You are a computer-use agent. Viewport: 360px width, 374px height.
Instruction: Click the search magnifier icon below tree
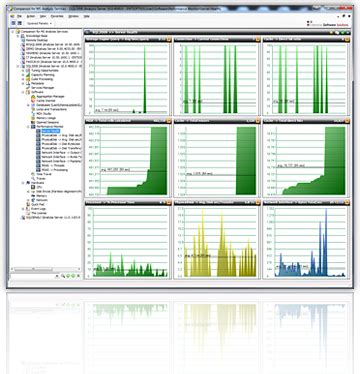(x=62, y=276)
